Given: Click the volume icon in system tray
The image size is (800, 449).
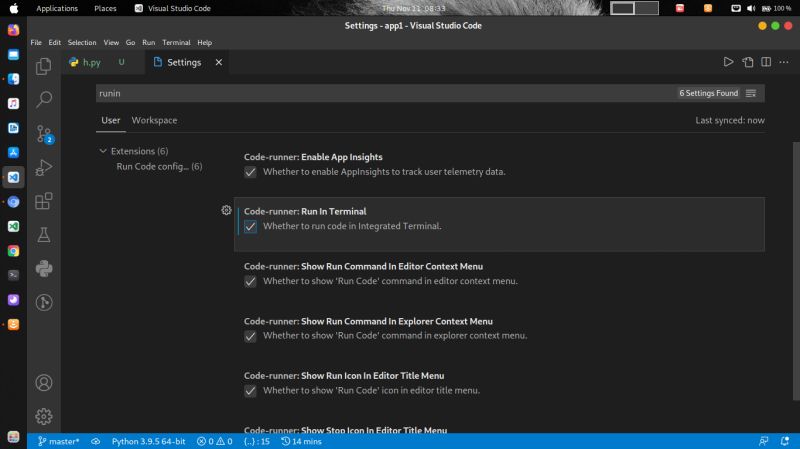Looking at the screenshot, I should pyautogui.click(x=751, y=8).
